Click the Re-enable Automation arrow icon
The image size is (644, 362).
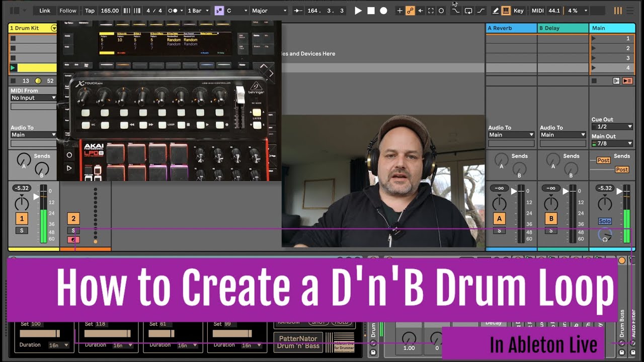[x=421, y=11]
